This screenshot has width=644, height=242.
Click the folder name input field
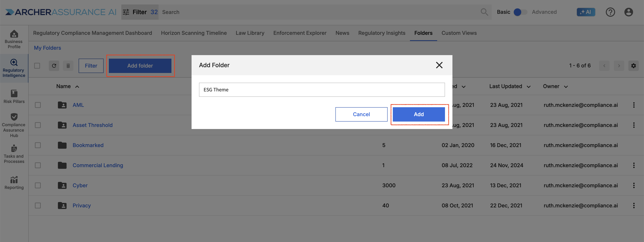pyautogui.click(x=322, y=90)
